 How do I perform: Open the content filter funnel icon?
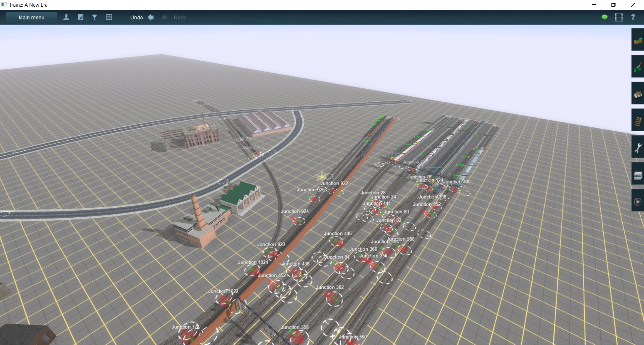coord(95,17)
